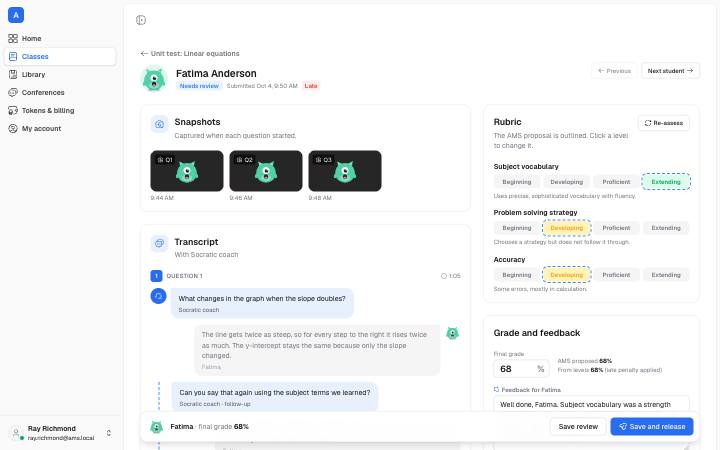The image size is (720, 450).
Task: Click the regenerate feedback icon
Action: tap(496, 389)
